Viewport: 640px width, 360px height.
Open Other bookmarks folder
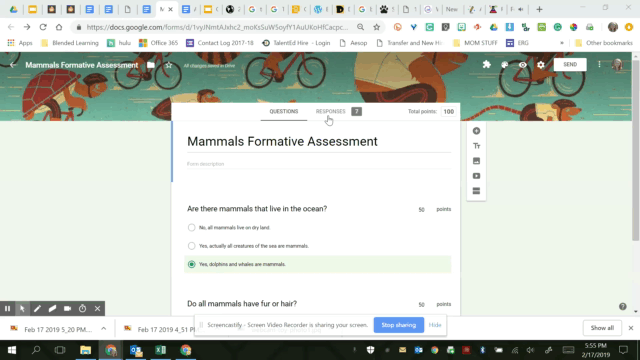604,43
